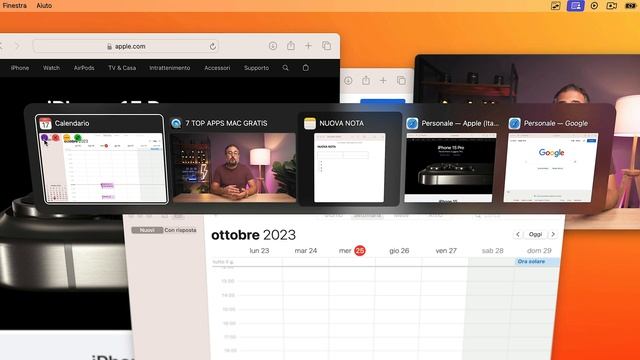Click the search icon on Apple site

pyautogui.click(x=285, y=68)
